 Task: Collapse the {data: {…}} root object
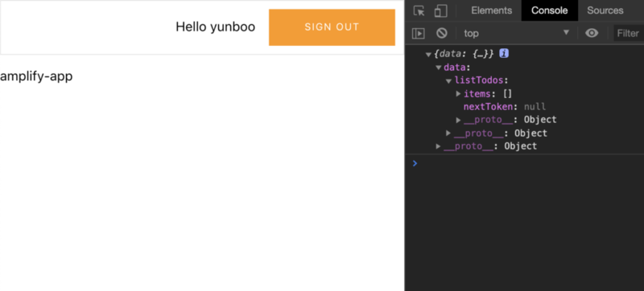click(428, 54)
